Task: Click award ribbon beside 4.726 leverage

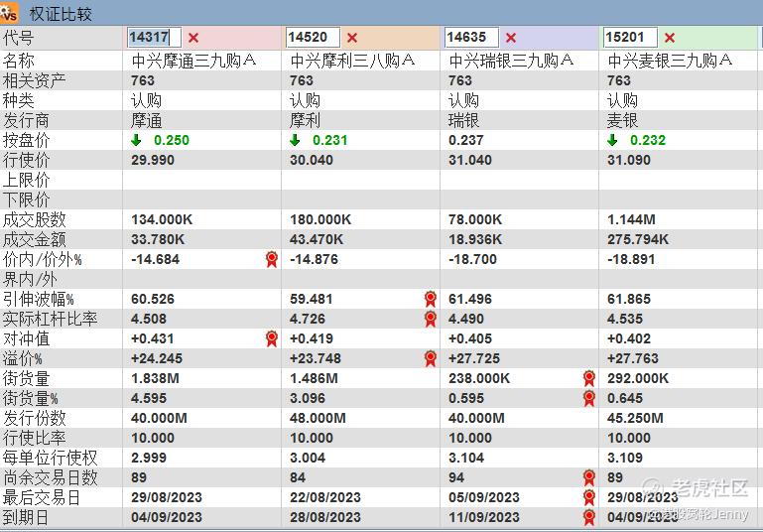Action: tap(431, 319)
